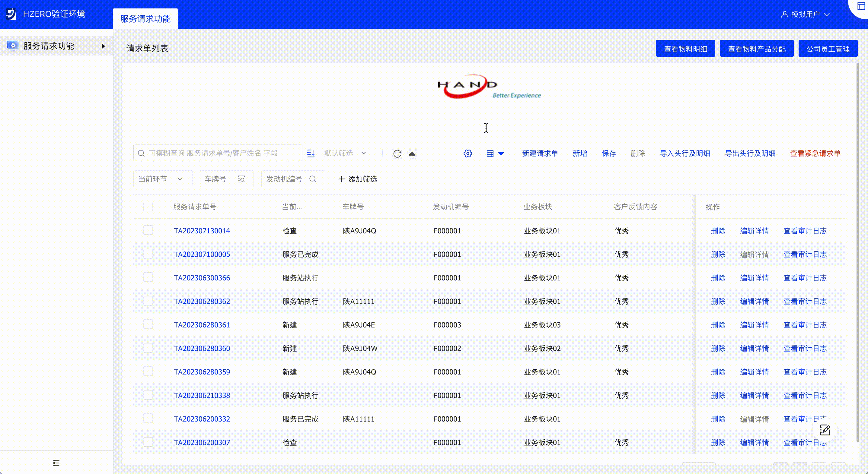Tick the checkbox for row TA202306280361

148,324
